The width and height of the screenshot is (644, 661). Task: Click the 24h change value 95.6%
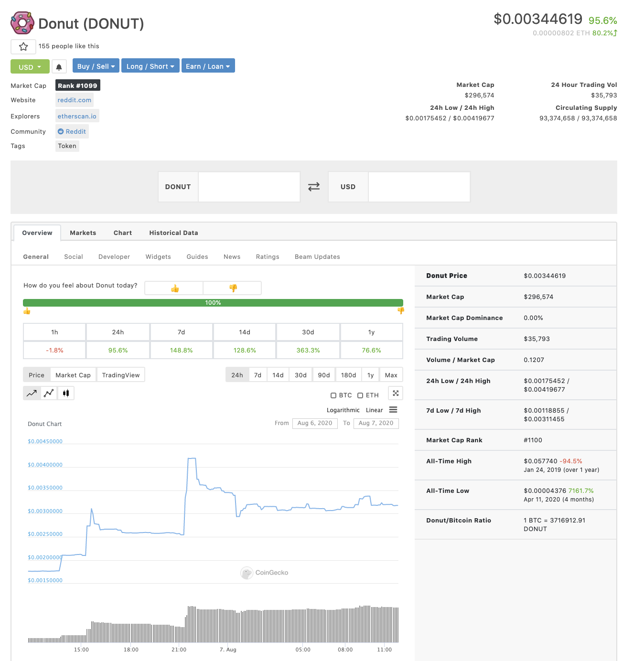coord(118,350)
